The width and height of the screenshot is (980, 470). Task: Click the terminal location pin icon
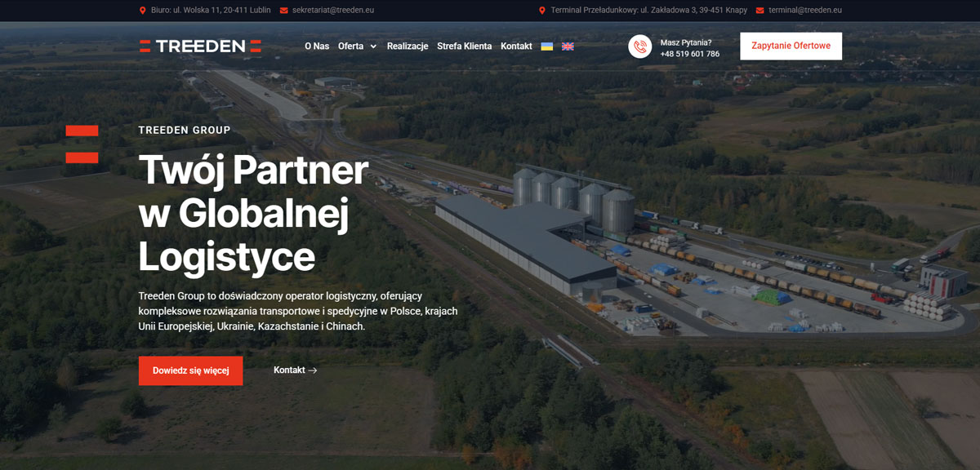542,11
